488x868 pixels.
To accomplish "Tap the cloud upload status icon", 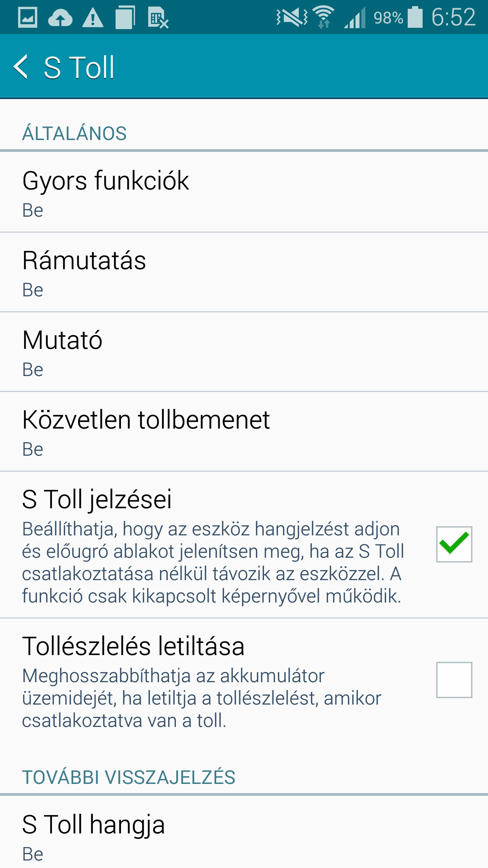I will [60, 18].
